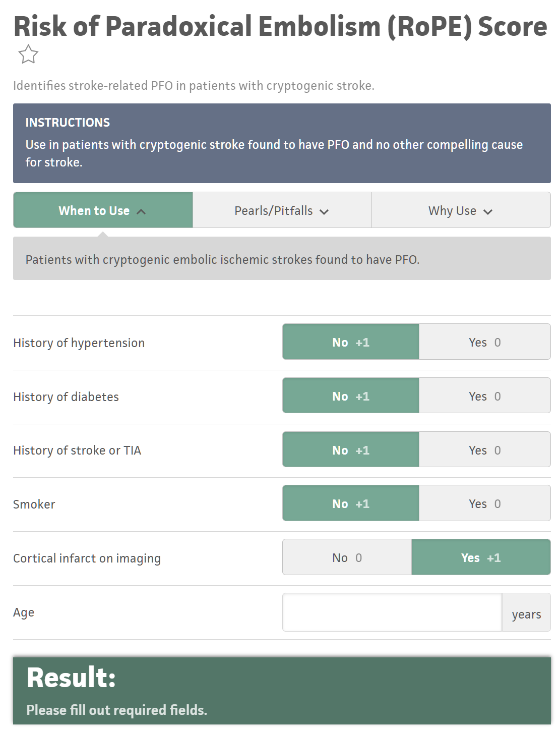Expand Why Use chevron arrow

[487, 212]
